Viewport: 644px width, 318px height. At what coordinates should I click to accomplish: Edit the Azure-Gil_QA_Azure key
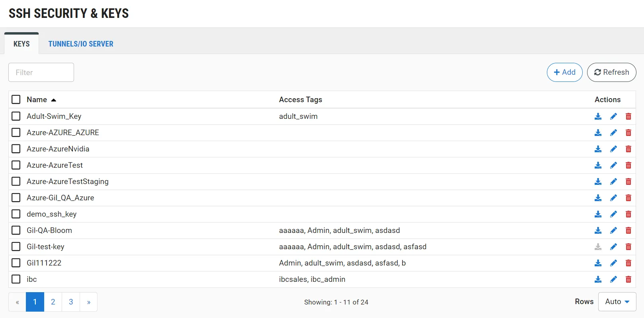(x=613, y=198)
